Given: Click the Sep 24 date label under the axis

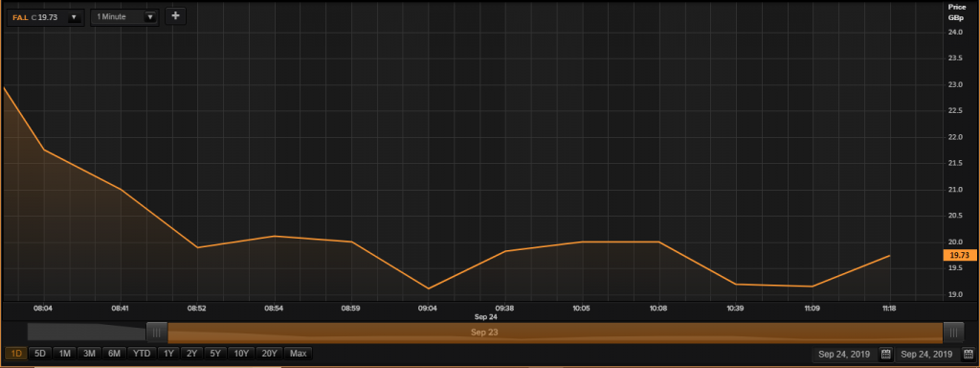Looking at the screenshot, I should point(485,317).
